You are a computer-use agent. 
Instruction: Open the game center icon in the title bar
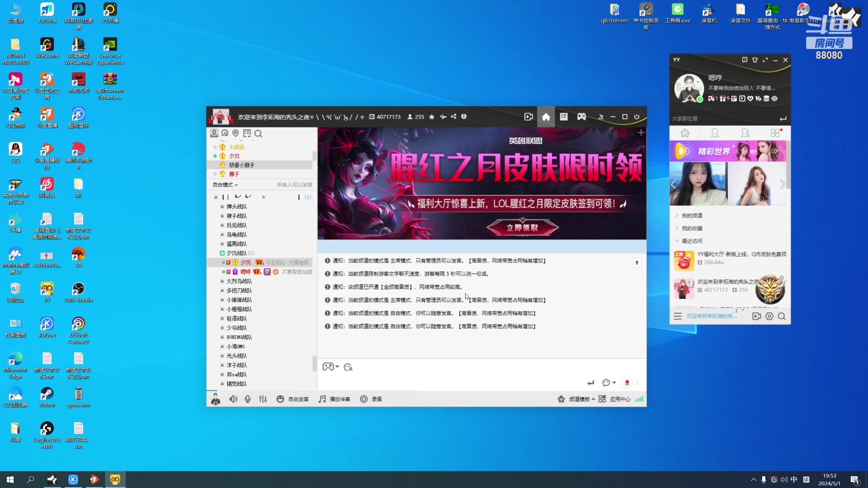pos(581,117)
